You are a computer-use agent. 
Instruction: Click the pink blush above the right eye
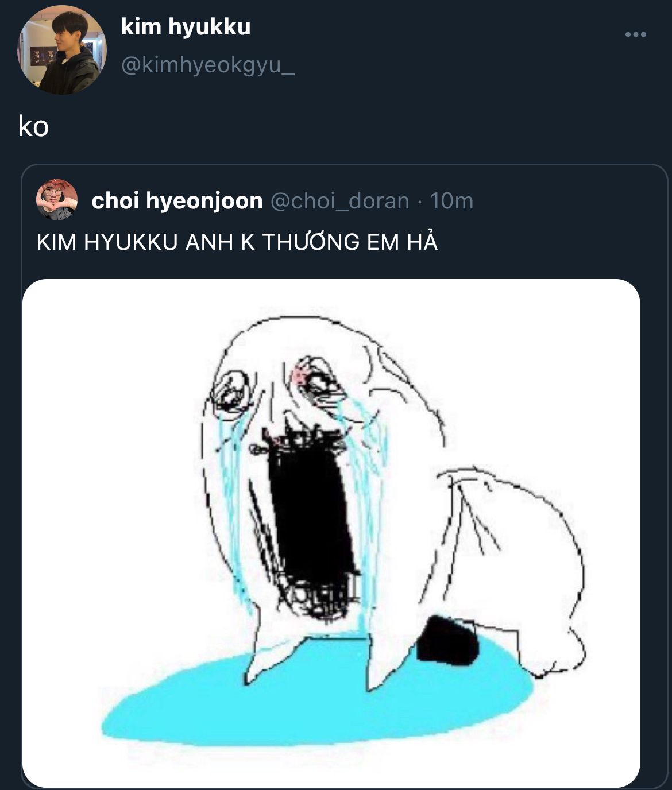coord(301,375)
